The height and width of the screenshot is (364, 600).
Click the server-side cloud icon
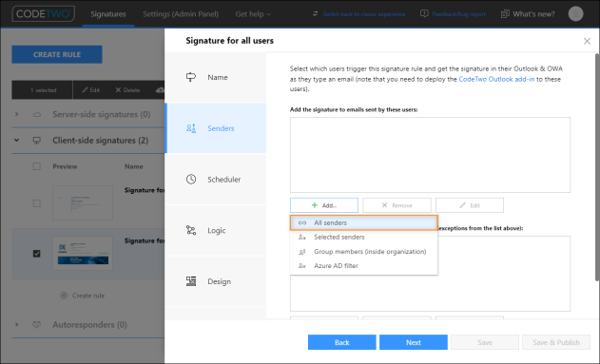(37, 114)
